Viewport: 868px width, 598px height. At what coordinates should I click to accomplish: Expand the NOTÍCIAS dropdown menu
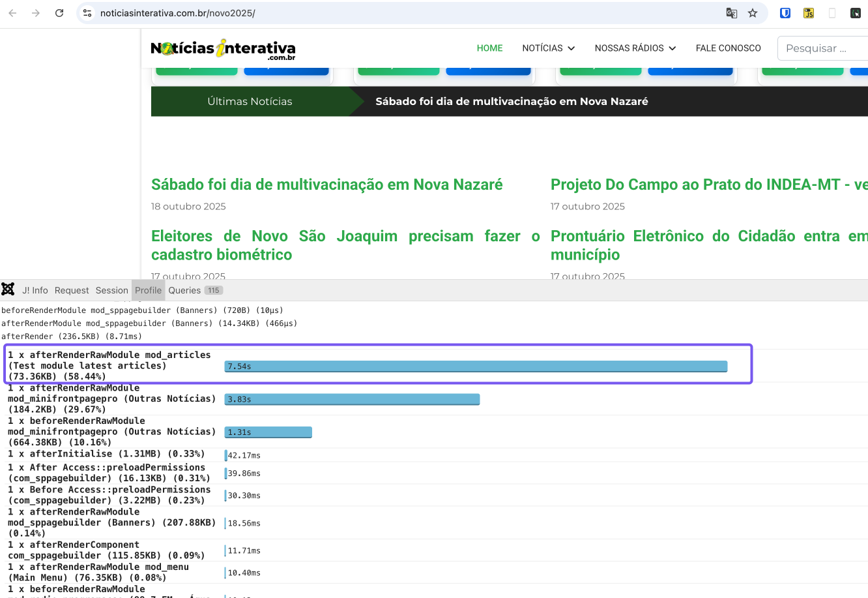[548, 48]
